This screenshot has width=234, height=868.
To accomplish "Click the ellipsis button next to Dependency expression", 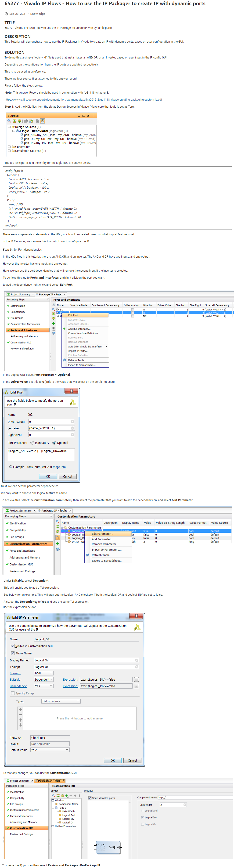I will pos(136,686).
